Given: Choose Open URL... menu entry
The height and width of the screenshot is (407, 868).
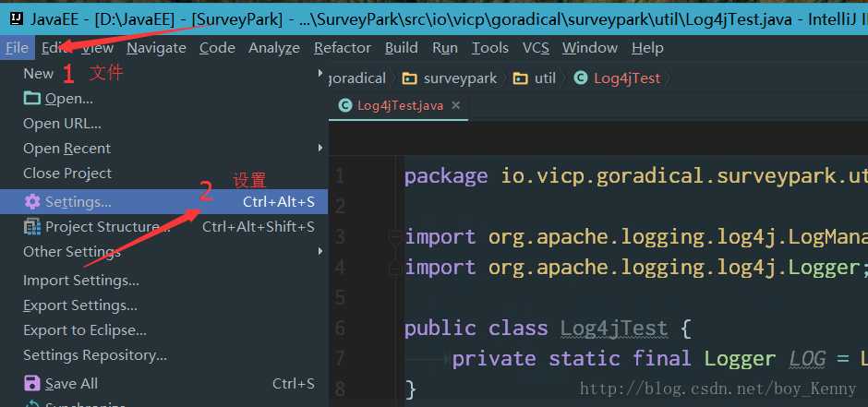Looking at the screenshot, I should point(163,124).
